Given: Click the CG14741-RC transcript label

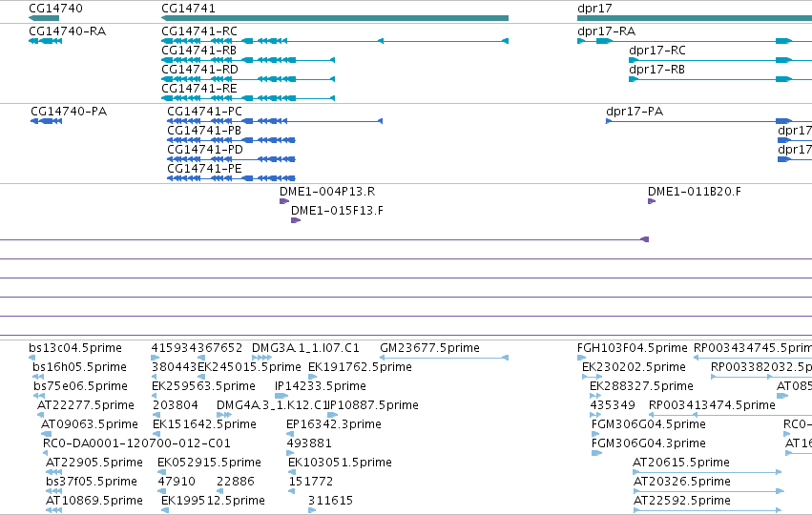Looking at the screenshot, I should point(199,31).
